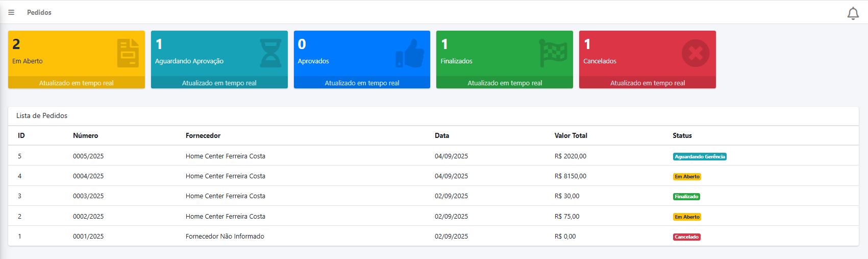Select order number 0001/2025
The width and height of the screenshot is (868, 259).
click(88, 237)
